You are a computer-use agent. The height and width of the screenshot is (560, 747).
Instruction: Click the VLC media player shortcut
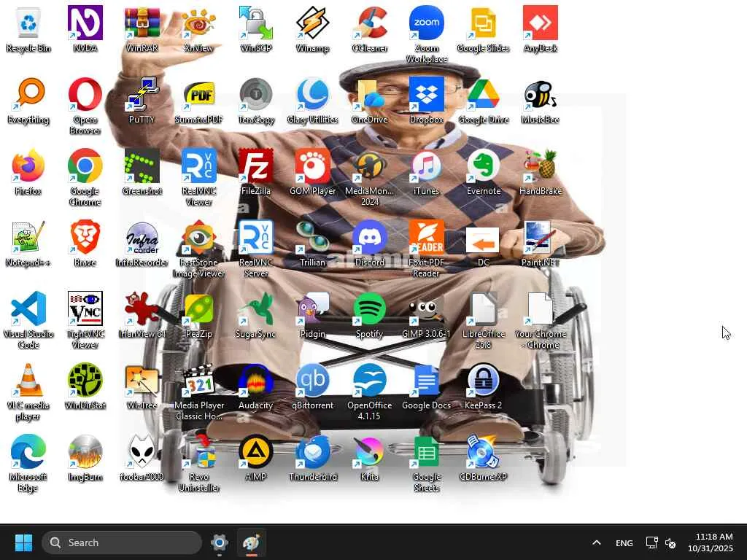(28, 392)
